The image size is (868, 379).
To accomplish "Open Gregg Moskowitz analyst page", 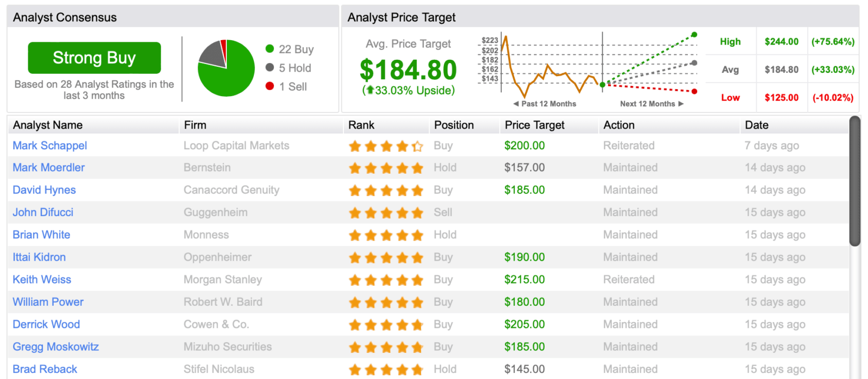I will point(56,347).
